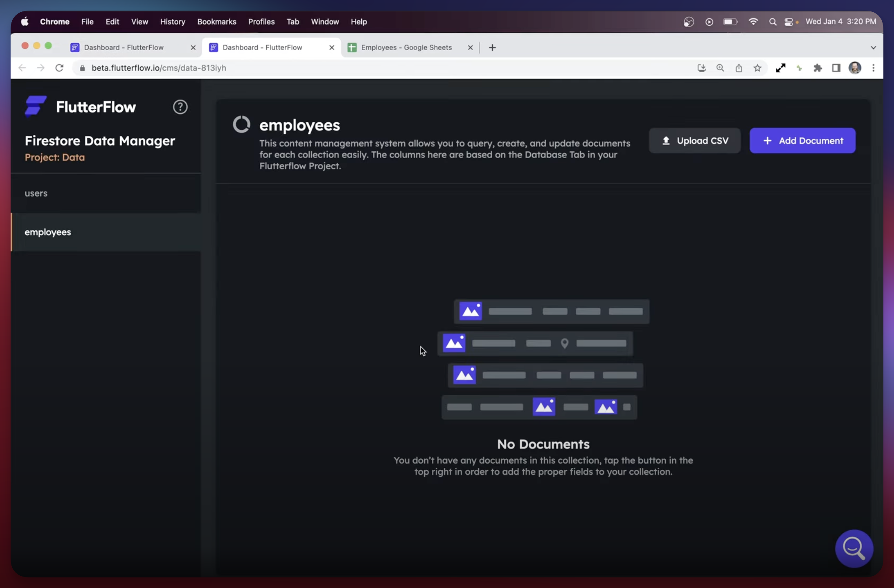Select the users collection in sidebar
Screen dimensions: 894x588
[x=36, y=193]
